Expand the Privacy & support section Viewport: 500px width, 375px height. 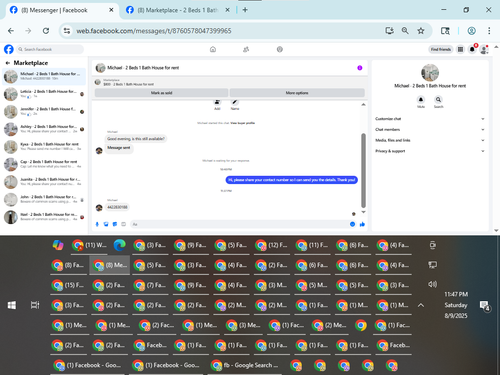point(429,151)
